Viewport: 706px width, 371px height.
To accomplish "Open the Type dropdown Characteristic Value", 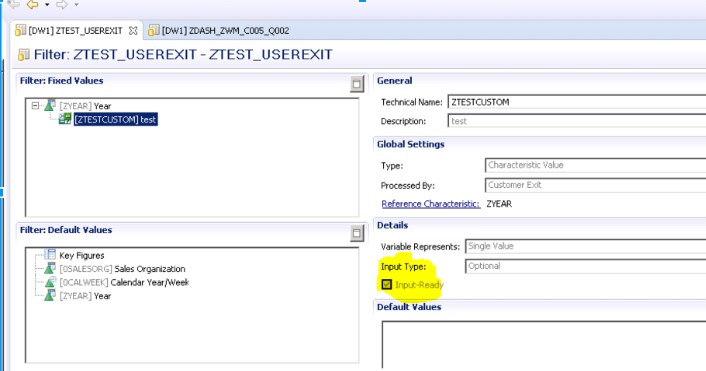I will click(x=595, y=165).
